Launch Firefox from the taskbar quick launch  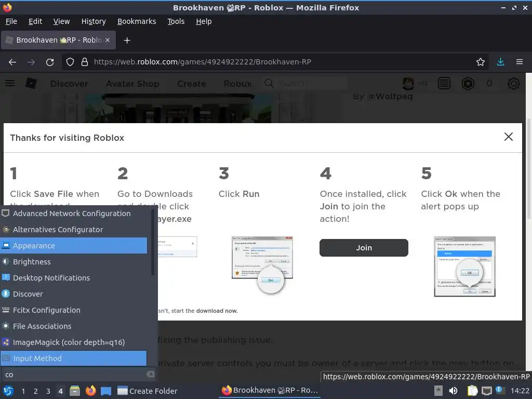90,391
